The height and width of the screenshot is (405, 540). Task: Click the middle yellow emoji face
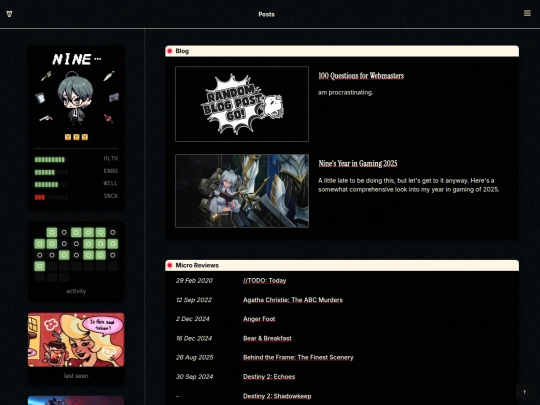pos(76,137)
